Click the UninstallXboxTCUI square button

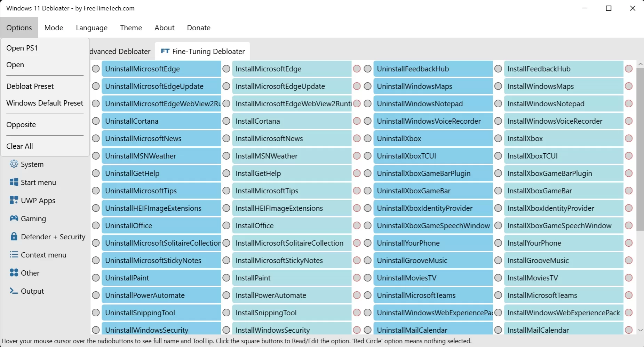click(433, 156)
